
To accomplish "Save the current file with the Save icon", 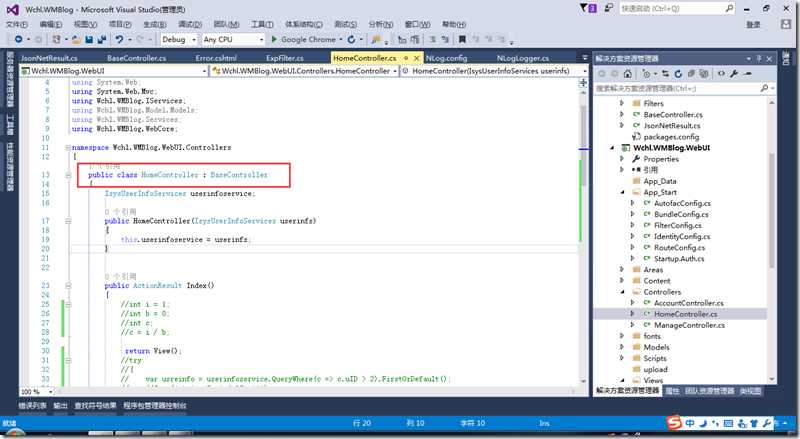I will coord(89,39).
